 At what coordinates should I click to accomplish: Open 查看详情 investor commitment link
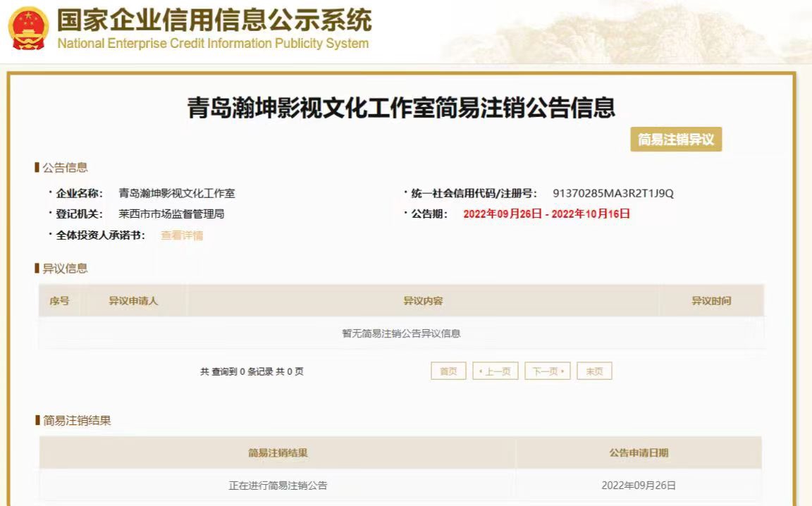182,235
